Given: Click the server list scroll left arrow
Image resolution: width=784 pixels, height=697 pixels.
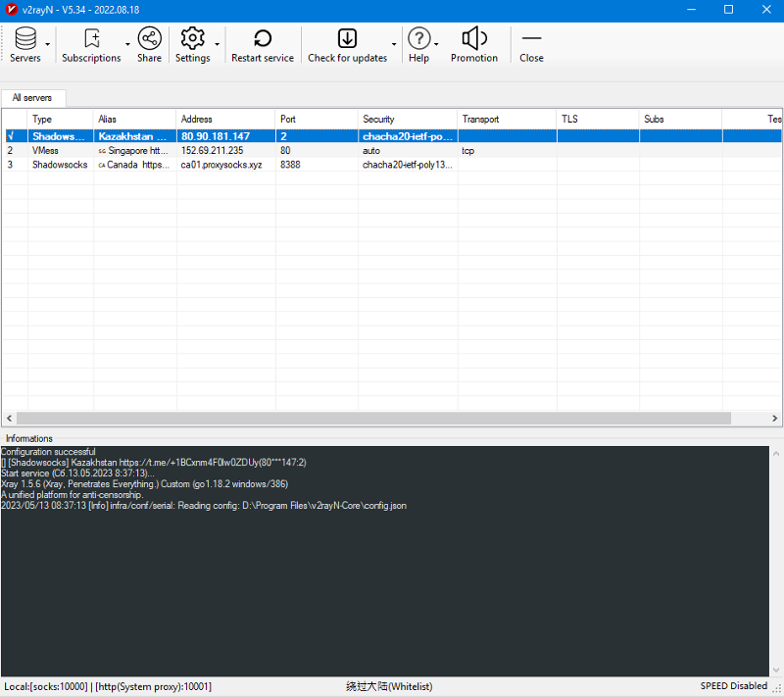Looking at the screenshot, I should [x=9, y=418].
